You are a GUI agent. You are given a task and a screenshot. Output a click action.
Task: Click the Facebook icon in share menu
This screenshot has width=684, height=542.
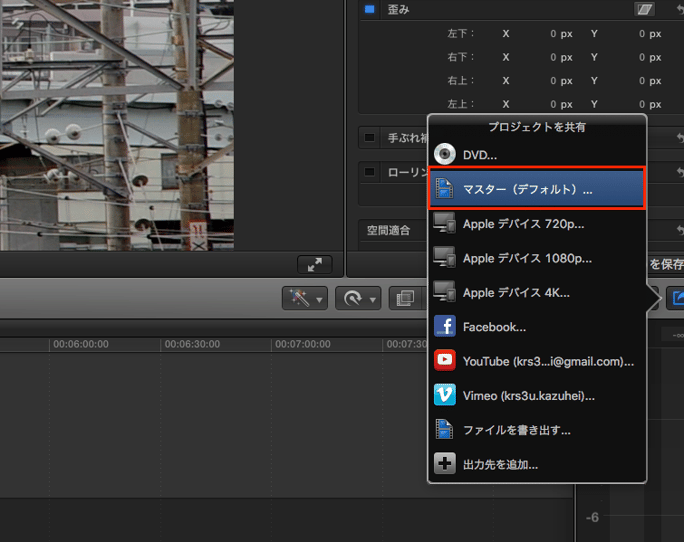pos(445,327)
